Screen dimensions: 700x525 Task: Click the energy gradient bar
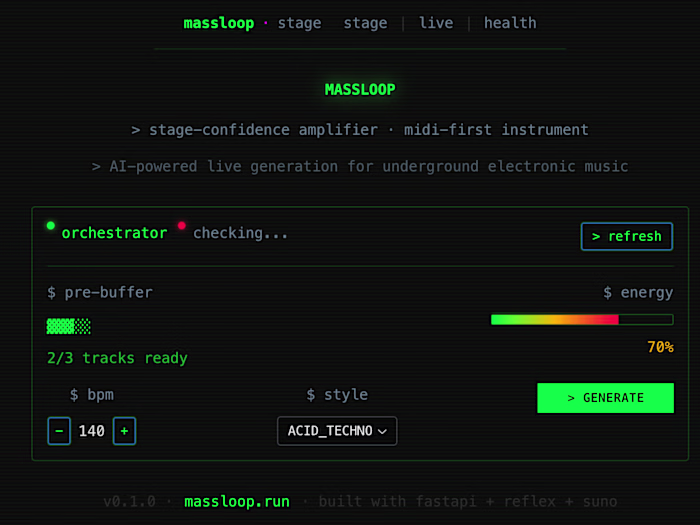click(582, 319)
